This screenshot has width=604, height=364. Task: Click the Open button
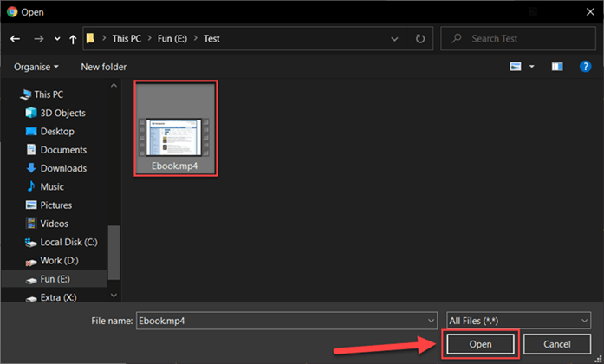coord(480,344)
